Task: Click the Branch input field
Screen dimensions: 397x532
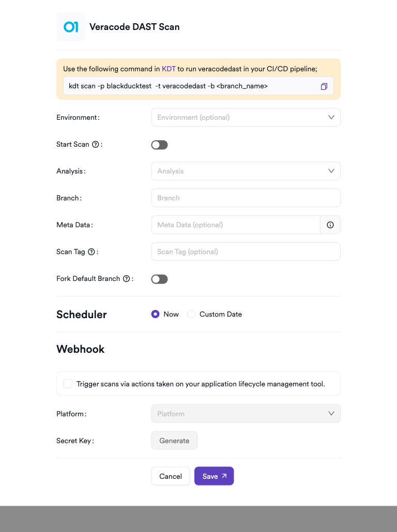Action: pos(246,198)
